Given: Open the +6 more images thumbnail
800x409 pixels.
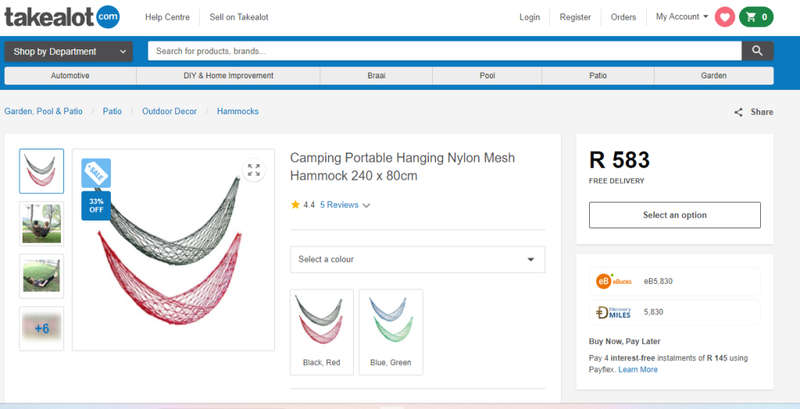Looking at the screenshot, I should (x=41, y=328).
